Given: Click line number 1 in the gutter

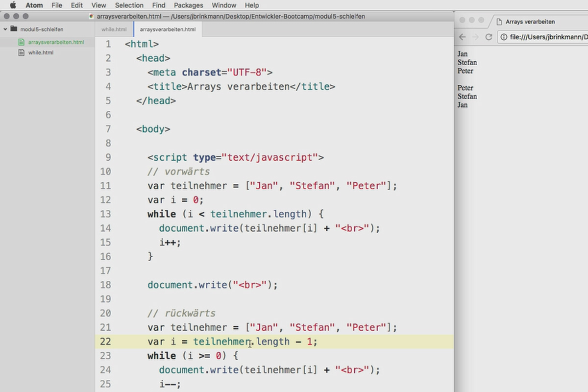Looking at the screenshot, I should click(x=108, y=44).
